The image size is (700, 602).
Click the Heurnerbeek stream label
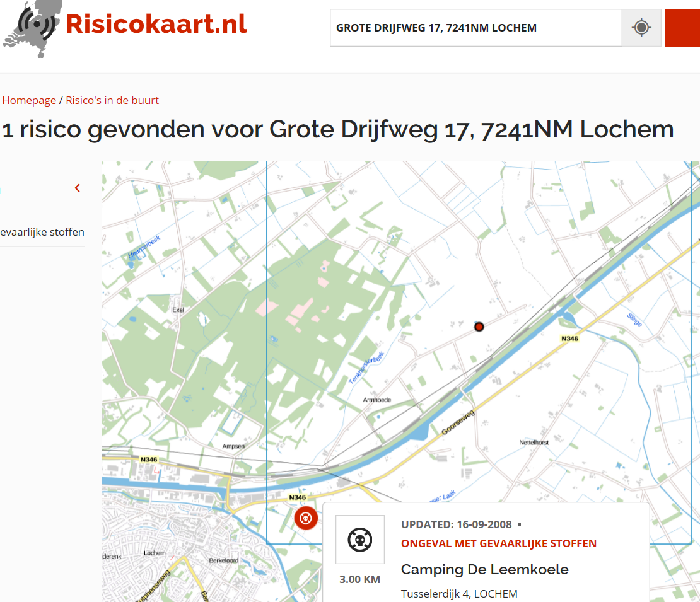pos(144,247)
